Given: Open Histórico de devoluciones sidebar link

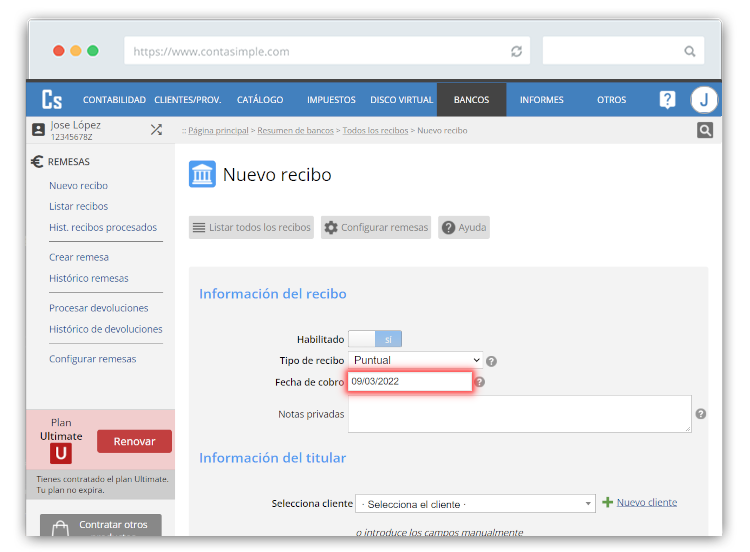Looking at the screenshot, I should (106, 329).
